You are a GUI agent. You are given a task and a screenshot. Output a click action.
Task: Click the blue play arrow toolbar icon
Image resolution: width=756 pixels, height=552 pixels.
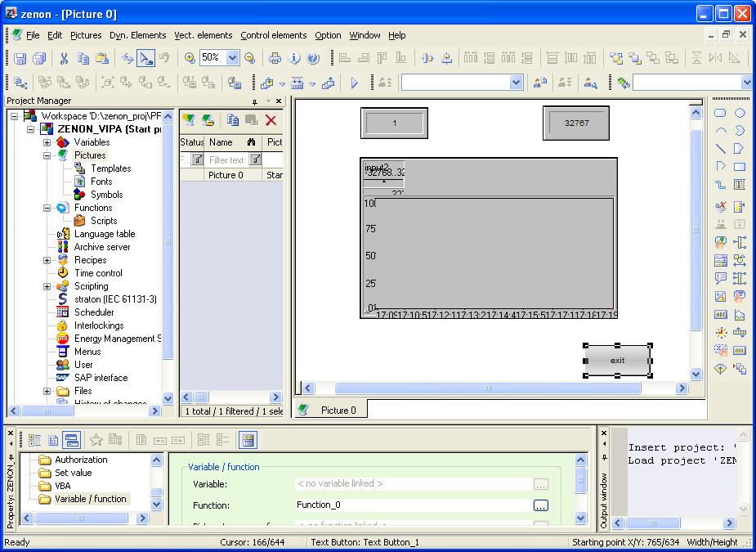355,83
